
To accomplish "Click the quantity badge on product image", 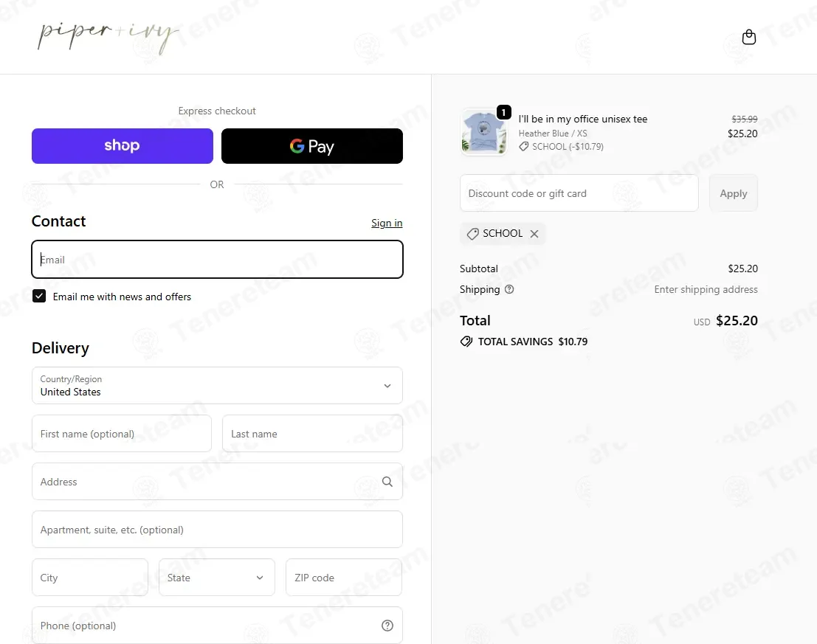I will 503,112.
